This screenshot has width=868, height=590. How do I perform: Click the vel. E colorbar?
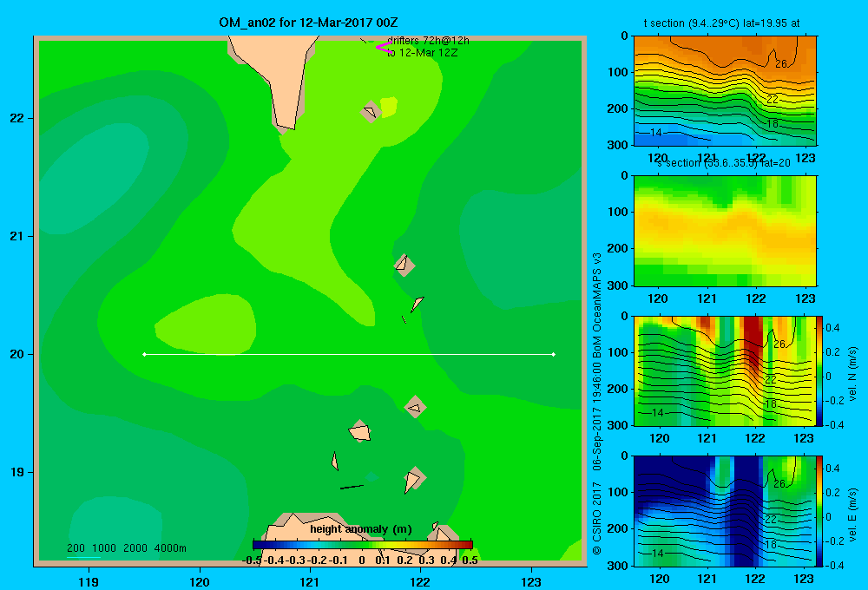[820, 511]
